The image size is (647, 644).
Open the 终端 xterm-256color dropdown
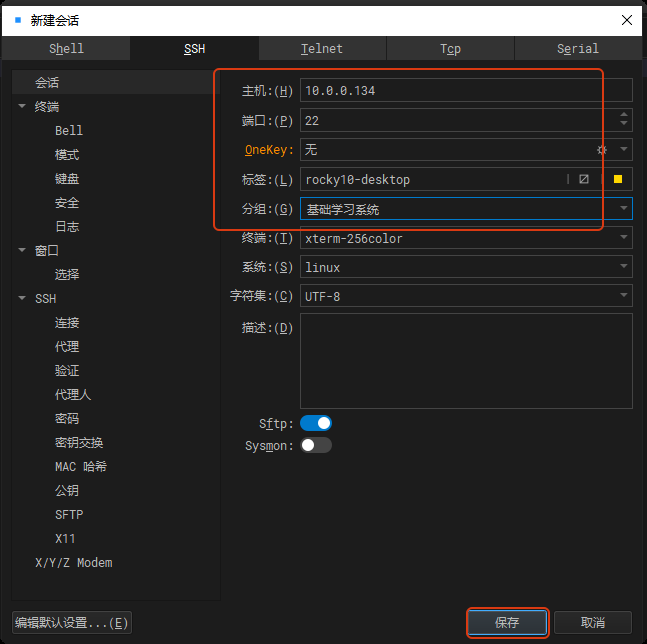point(623,237)
